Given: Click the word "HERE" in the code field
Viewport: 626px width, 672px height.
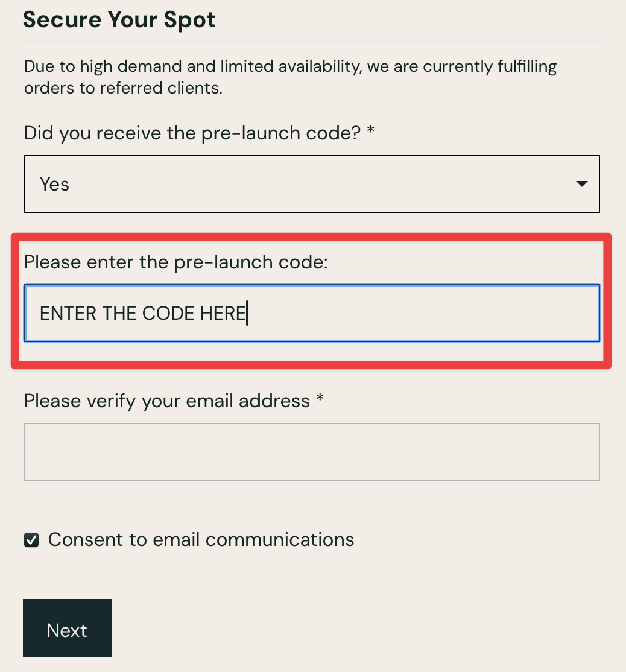Looking at the screenshot, I should (x=223, y=314).
